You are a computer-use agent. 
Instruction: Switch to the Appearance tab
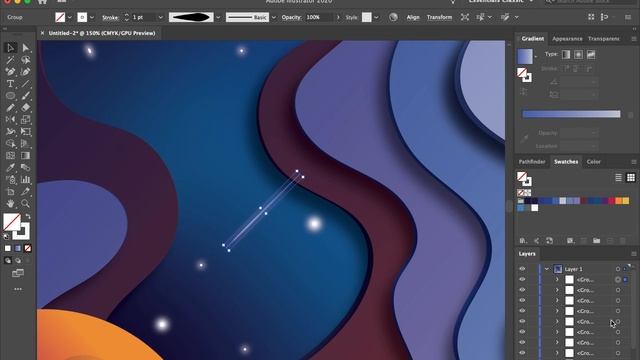567,39
